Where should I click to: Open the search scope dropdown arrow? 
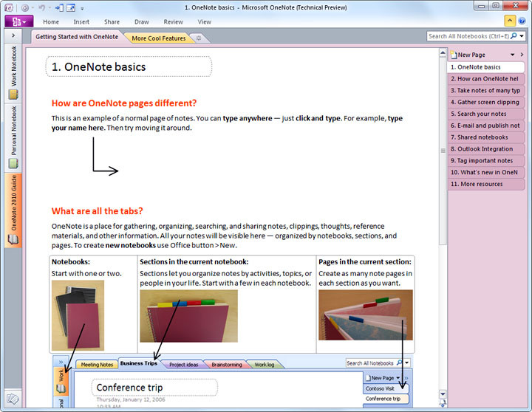(522, 36)
